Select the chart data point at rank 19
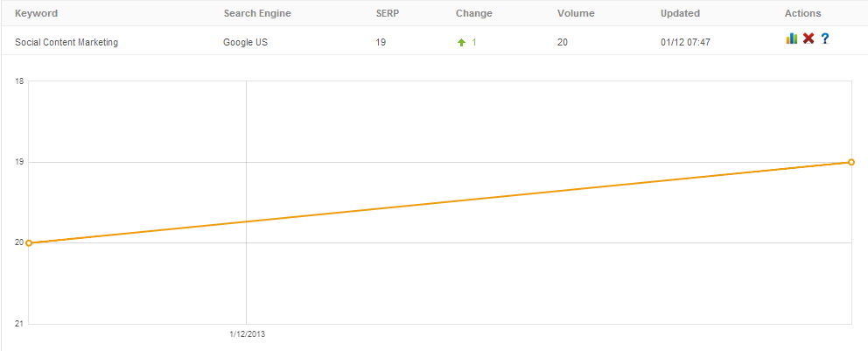The image size is (868, 351). (x=851, y=162)
